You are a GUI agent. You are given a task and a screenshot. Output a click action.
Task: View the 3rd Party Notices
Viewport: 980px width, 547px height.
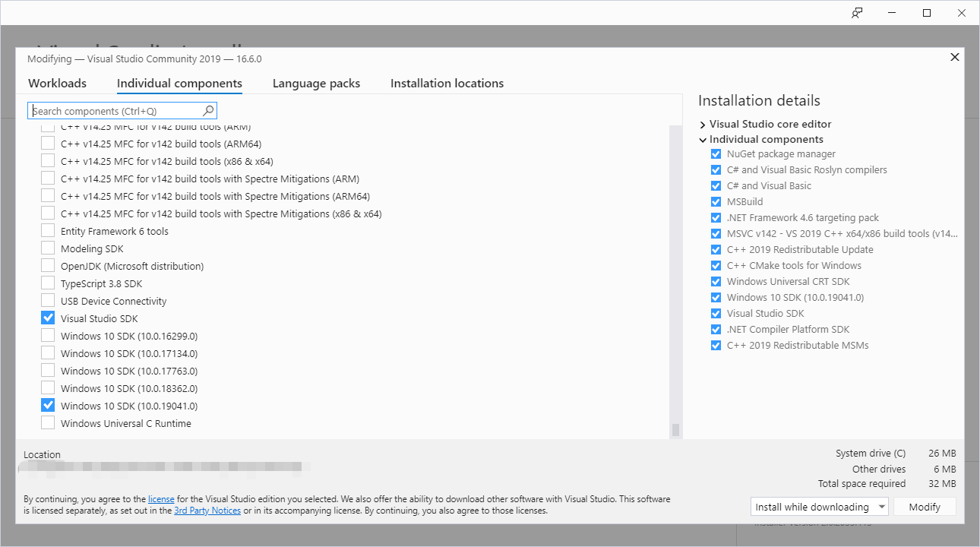pos(207,510)
